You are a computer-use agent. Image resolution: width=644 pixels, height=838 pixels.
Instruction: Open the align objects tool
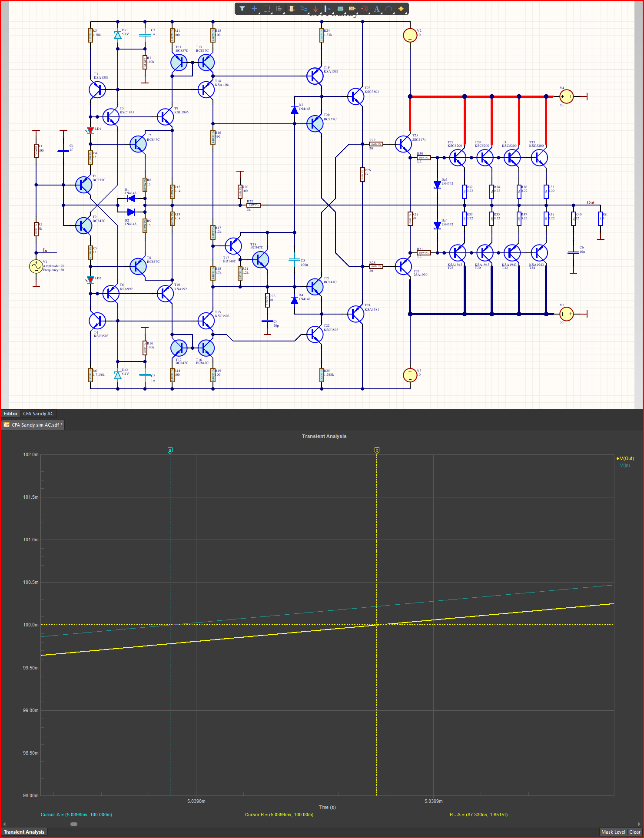279,9
